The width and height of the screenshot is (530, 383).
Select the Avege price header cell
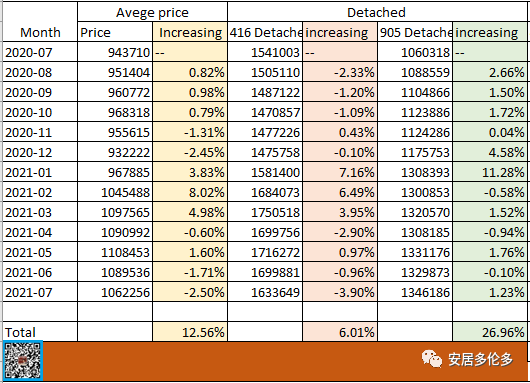152,12
